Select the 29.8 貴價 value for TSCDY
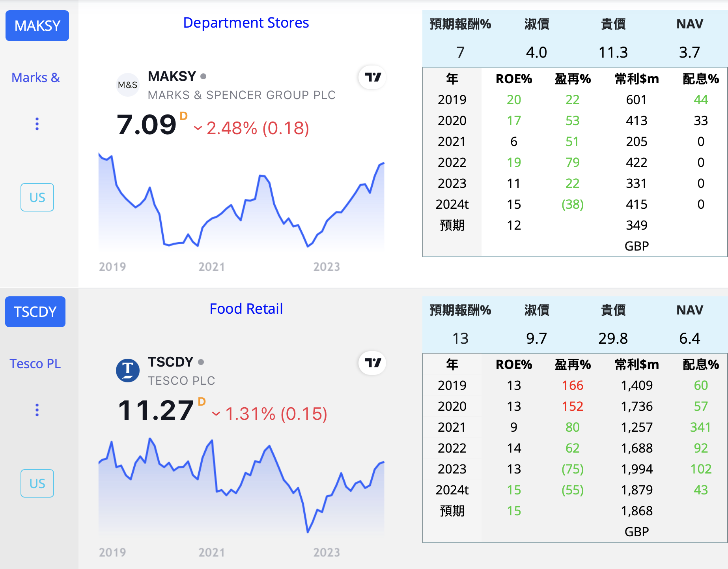This screenshot has width=728, height=569. point(613,338)
